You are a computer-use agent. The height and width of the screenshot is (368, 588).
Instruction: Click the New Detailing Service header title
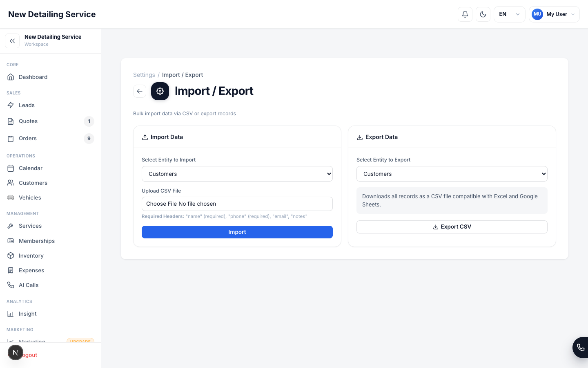[x=52, y=14]
